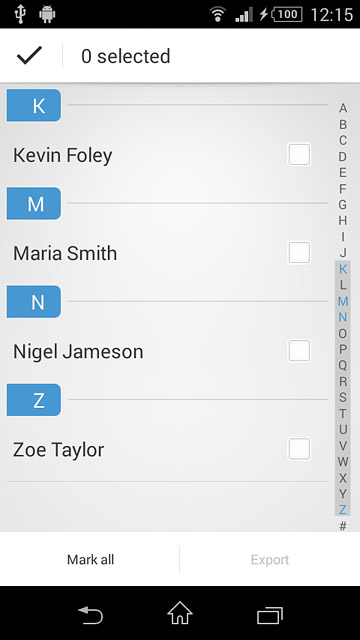Jump to letter K in index
This screenshot has width=360, height=640.
pos(343,269)
